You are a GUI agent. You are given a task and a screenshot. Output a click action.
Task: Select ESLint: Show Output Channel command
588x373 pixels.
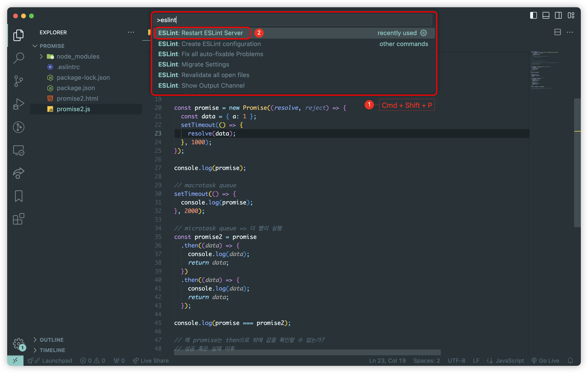294,85
